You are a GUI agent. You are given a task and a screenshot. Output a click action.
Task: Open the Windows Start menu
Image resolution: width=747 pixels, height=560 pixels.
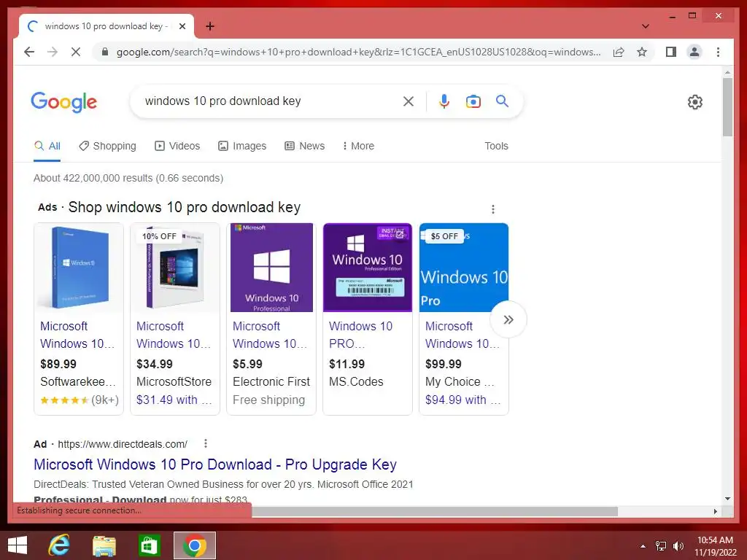[18, 545]
